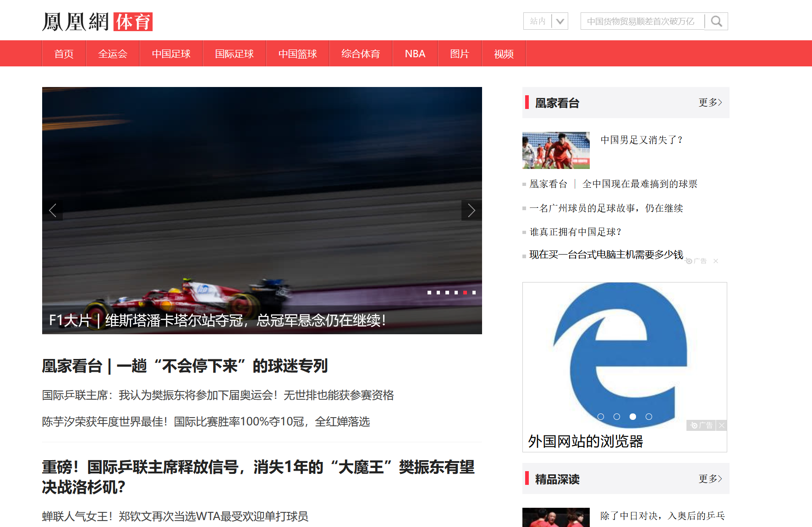Select the first ad carousel indicator dot
Image resolution: width=812 pixels, height=527 pixels.
click(601, 417)
